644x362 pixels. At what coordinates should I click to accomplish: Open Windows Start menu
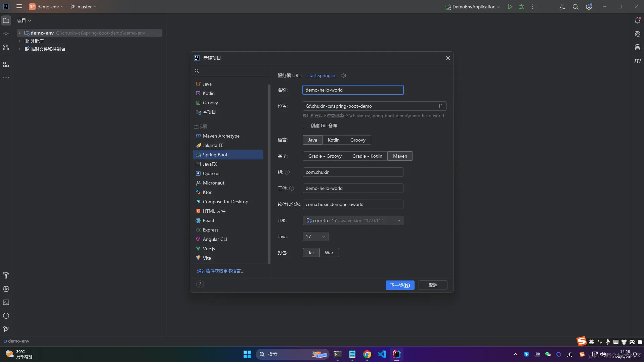coord(247,354)
